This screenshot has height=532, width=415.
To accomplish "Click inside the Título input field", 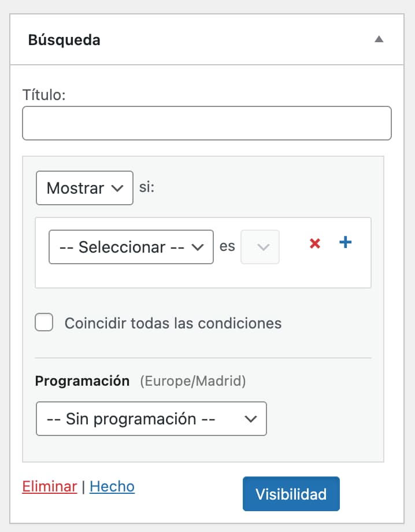I will (x=206, y=123).
